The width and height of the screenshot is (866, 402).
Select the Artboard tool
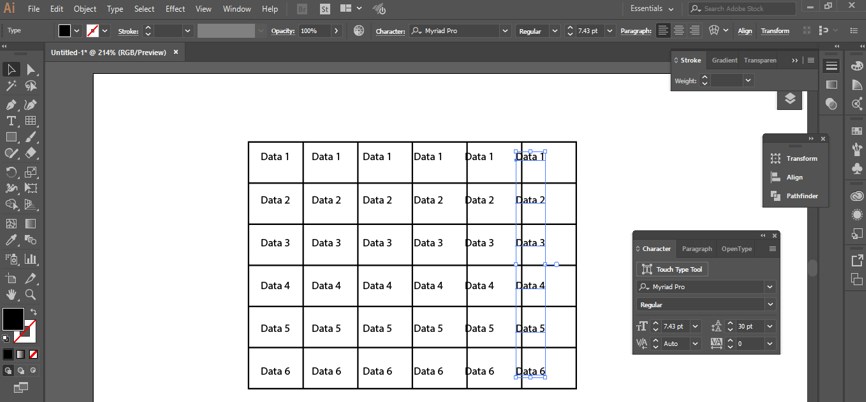coord(11,278)
